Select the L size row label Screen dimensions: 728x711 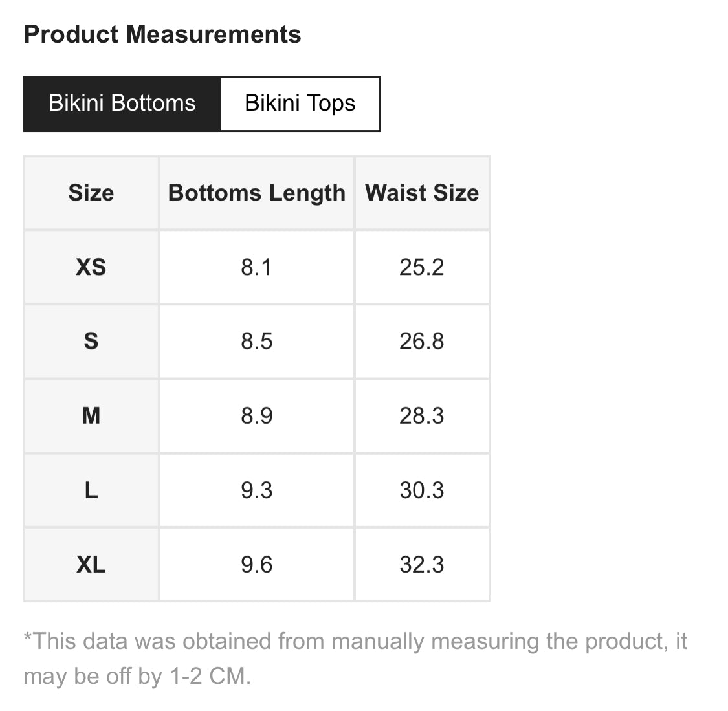(x=91, y=490)
